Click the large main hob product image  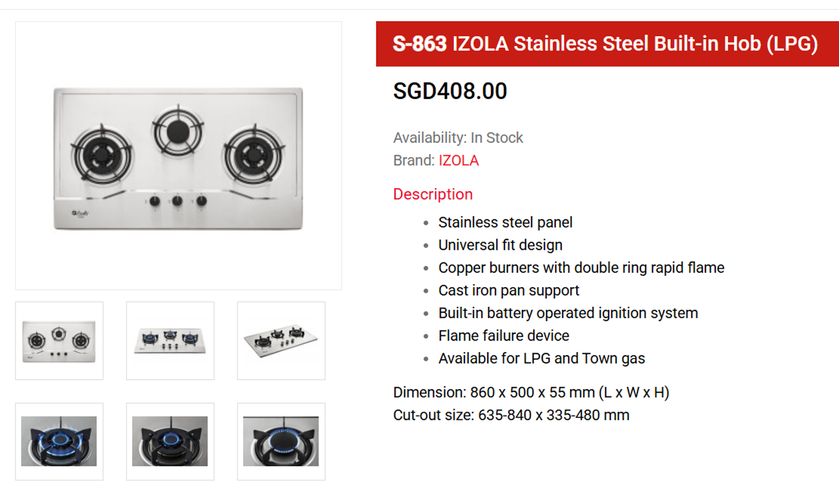point(178,155)
